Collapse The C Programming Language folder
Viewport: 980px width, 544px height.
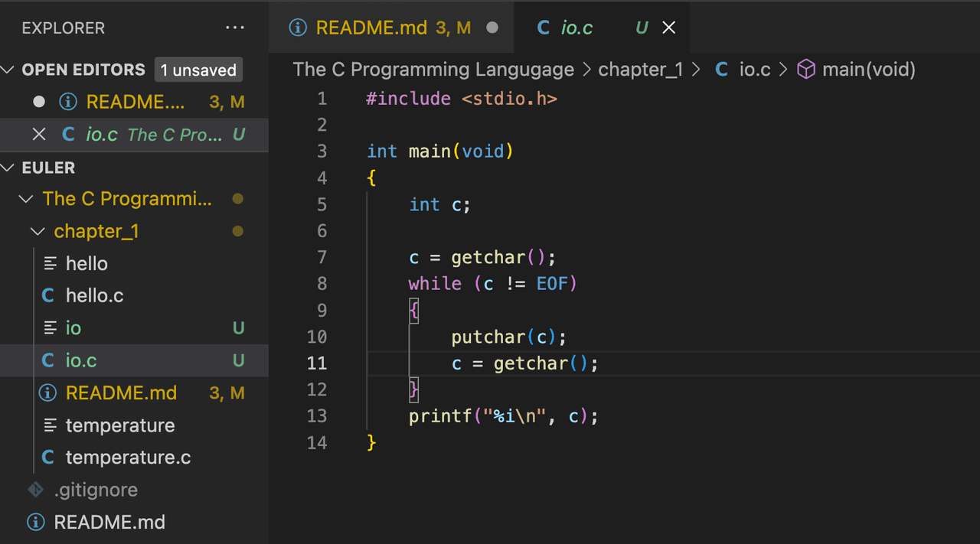tap(27, 199)
